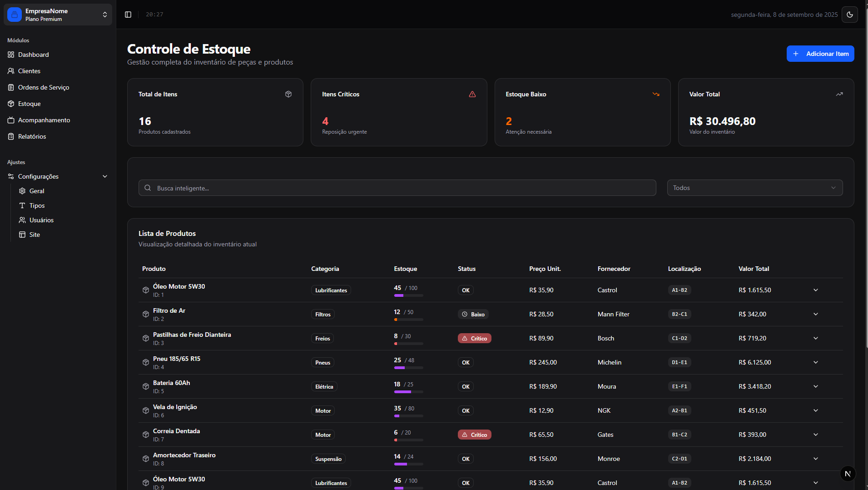
Task: Click the stock progress bar for Bateria 60Ah
Action: coord(408,392)
